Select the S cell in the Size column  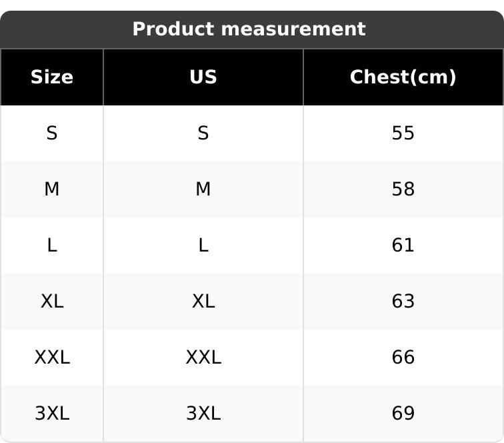point(52,133)
